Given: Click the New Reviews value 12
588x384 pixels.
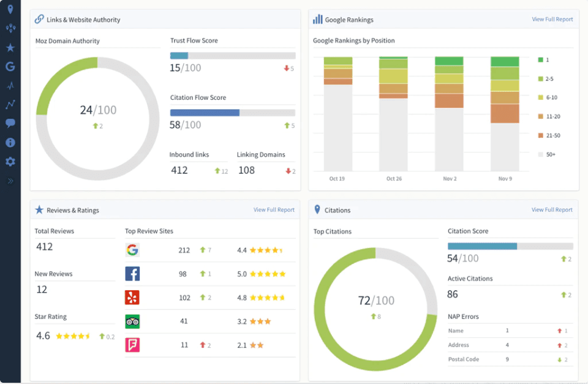Looking at the screenshot, I should coord(42,290).
